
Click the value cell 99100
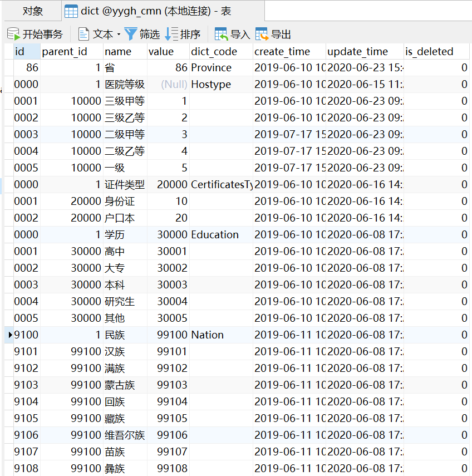[168, 335]
